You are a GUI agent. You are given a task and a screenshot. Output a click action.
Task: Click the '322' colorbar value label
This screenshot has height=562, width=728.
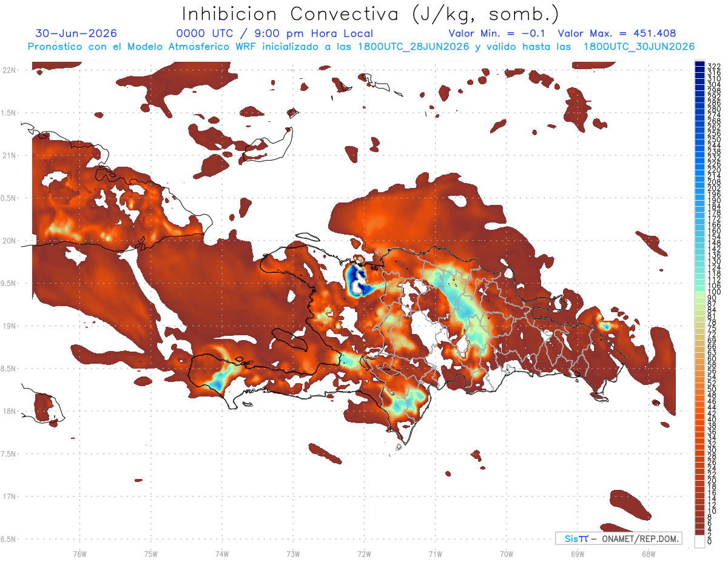tap(714, 66)
